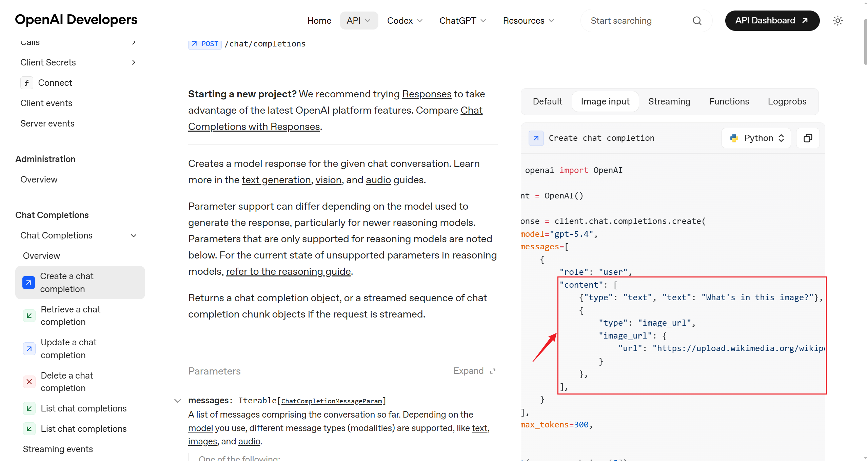Switch to the Default example tab
The image size is (868, 461).
pyautogui.click(x=547, y=101)
